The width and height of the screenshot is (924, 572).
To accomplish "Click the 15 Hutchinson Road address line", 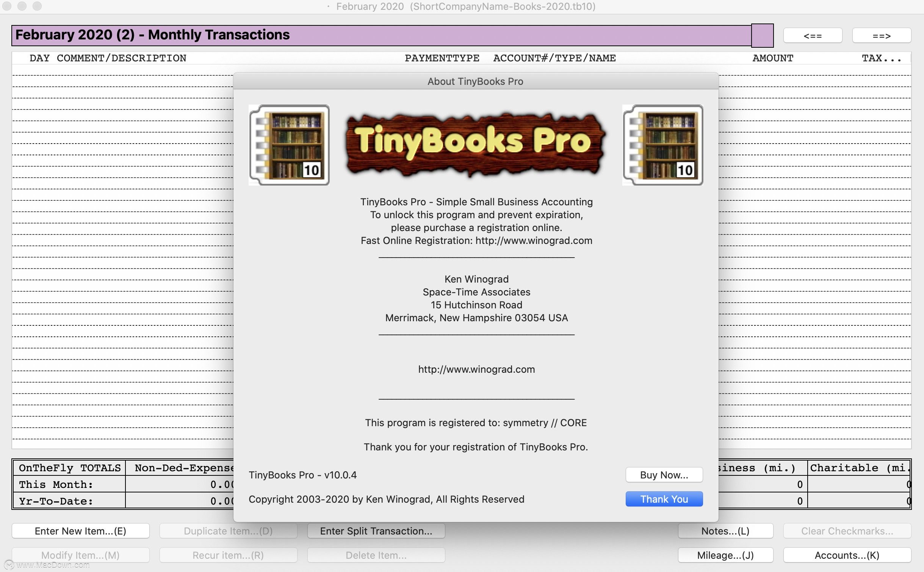I will click(476, 305).
